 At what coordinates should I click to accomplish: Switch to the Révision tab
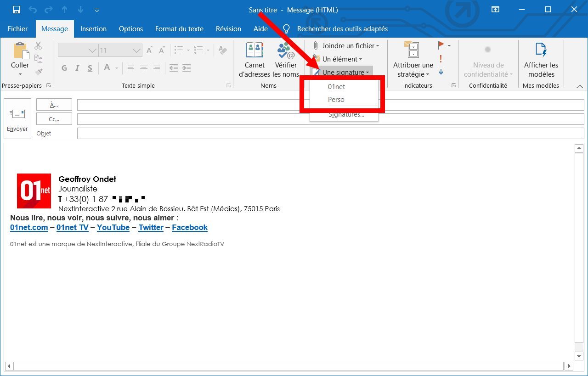point(228,28)
